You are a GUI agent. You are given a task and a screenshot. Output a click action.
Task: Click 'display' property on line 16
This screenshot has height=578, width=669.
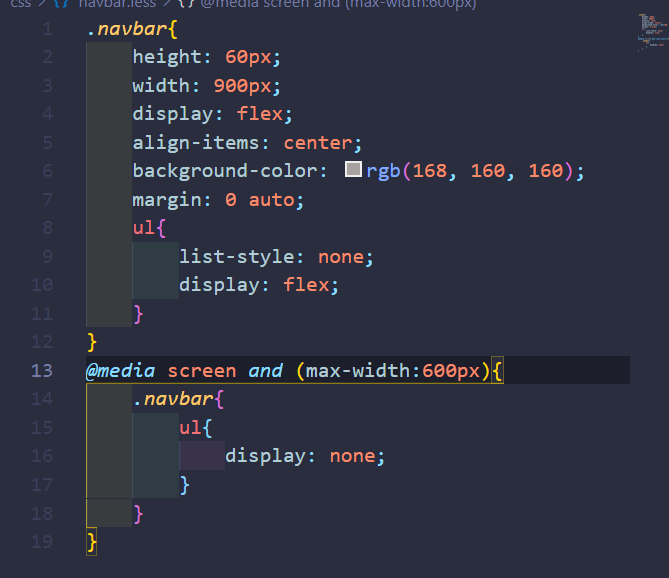click(265, 456)
